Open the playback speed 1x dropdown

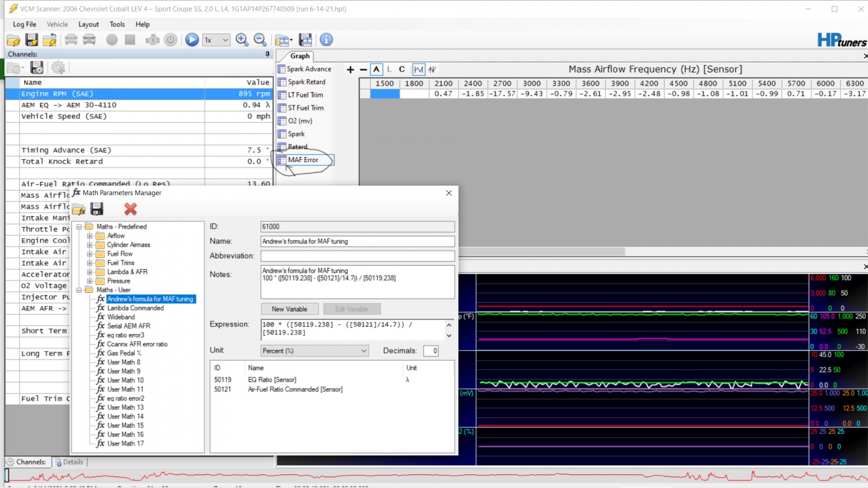[216, 40]
